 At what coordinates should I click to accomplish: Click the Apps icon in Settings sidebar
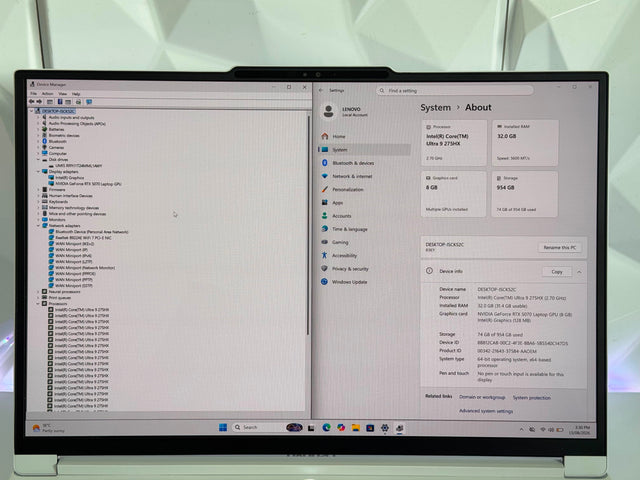[x=324, y=202]
